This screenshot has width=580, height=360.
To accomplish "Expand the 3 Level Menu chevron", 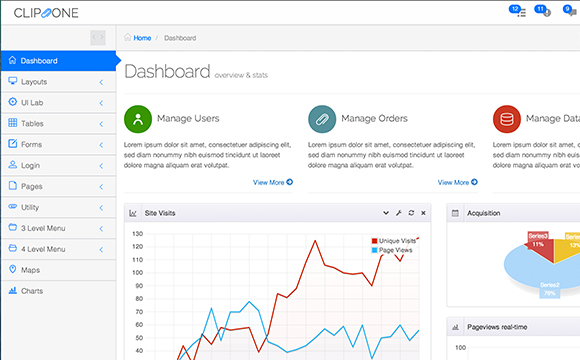I will click(101, 229).
